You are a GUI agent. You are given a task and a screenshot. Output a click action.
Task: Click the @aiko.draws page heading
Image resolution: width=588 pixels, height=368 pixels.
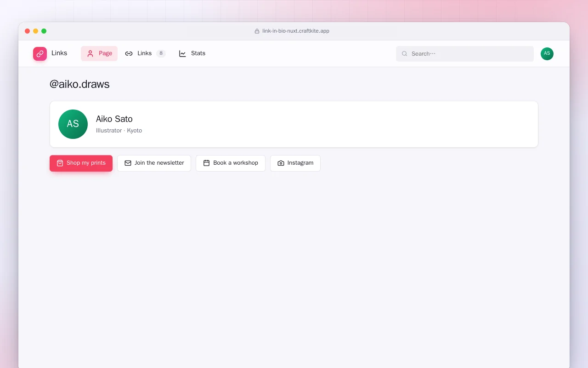(x=79, y=84)
